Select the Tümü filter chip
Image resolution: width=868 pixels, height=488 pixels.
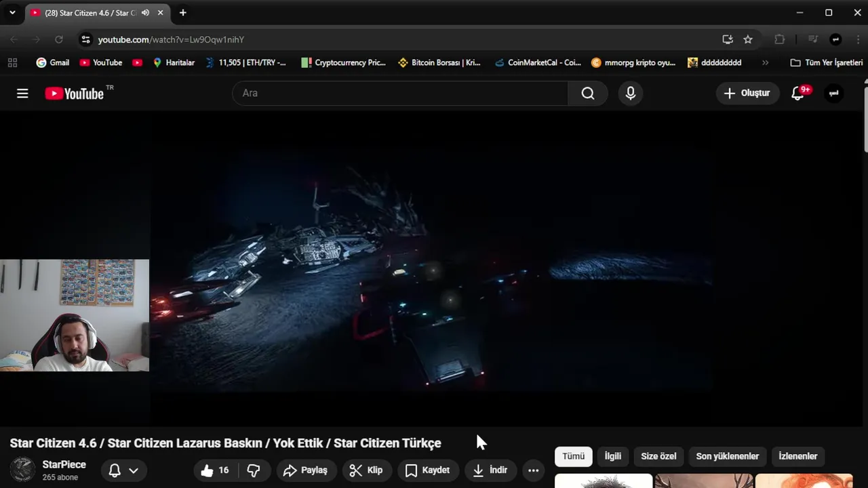click(573, 456)
